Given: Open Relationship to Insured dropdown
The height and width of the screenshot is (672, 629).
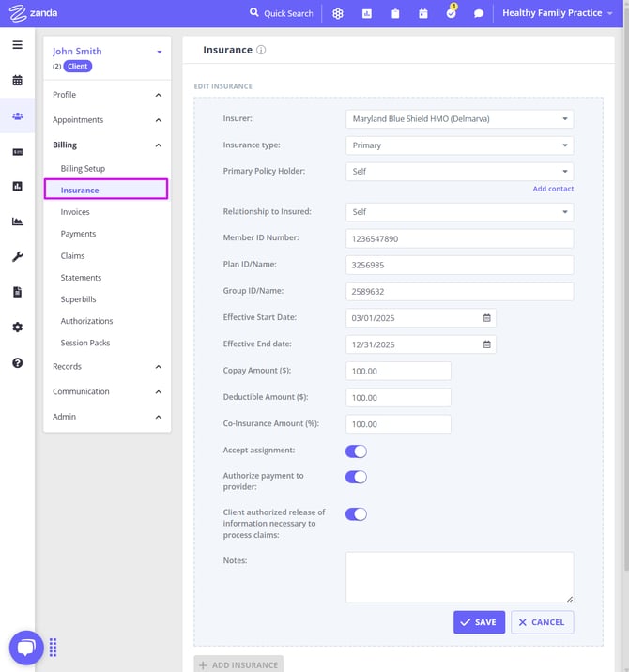Looking at the screenshot, I should (459, 212).
